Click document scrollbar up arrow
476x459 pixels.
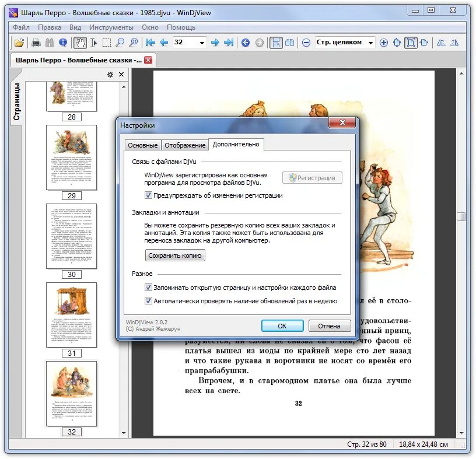pyautogui.click(x=461, y=73)
